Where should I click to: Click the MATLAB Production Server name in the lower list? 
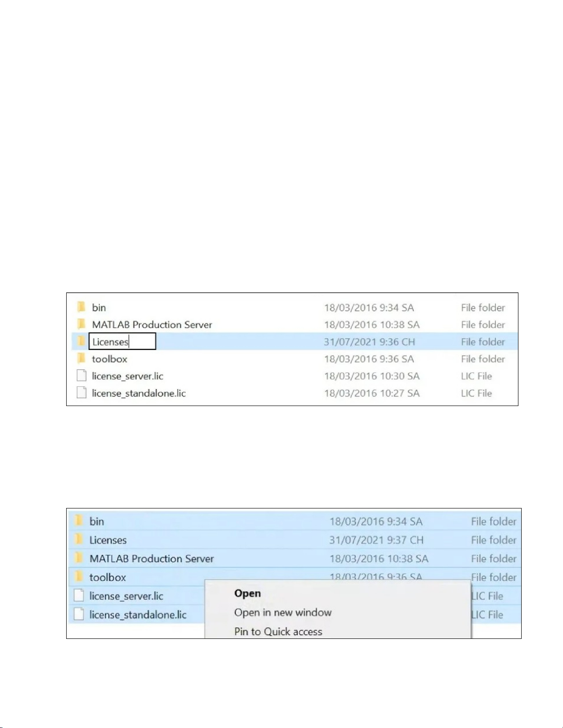pyautogui.click(x=152, y=559)
